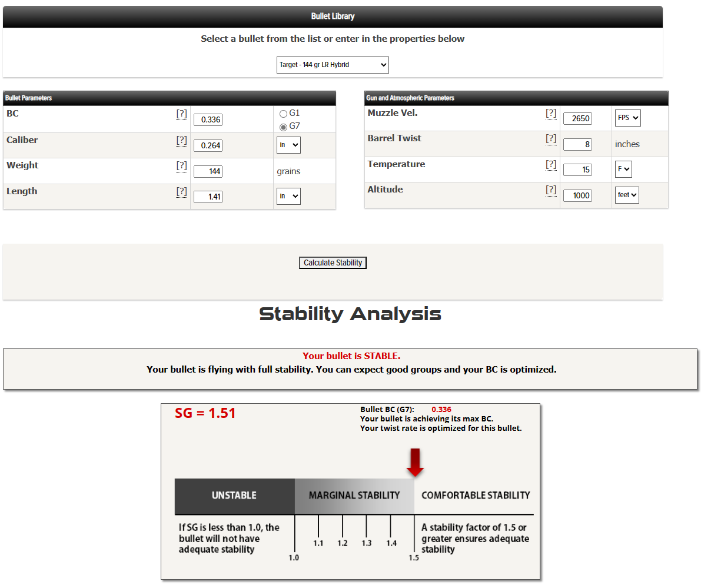Screen dimensions: 701x588
Task: Click the Length help question mark
Action: (x=182, y=191)
